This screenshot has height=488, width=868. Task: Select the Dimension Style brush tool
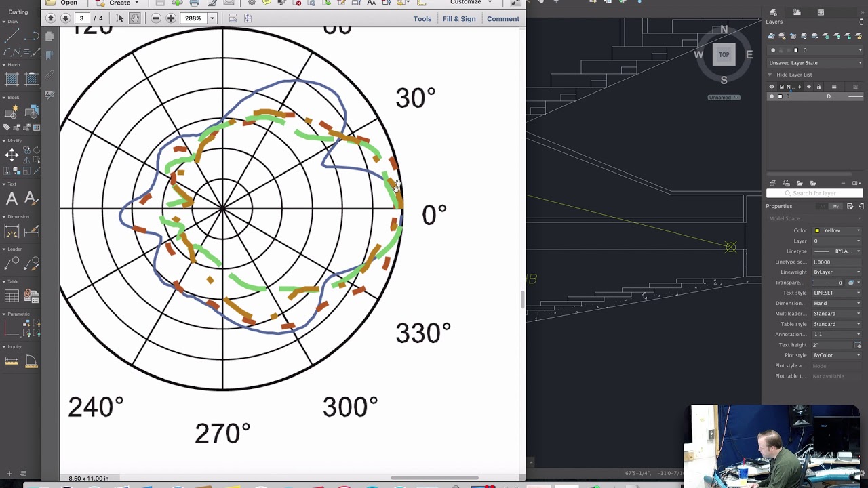pos(31,231)
